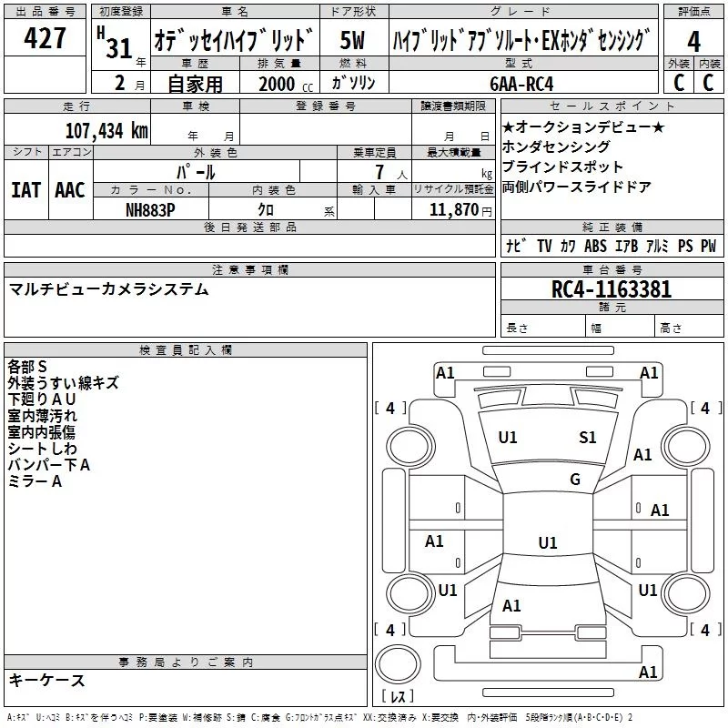Screen dimensions: 728x728
Task: Click the air conditioner value AAC
Action: pos(70,190)
